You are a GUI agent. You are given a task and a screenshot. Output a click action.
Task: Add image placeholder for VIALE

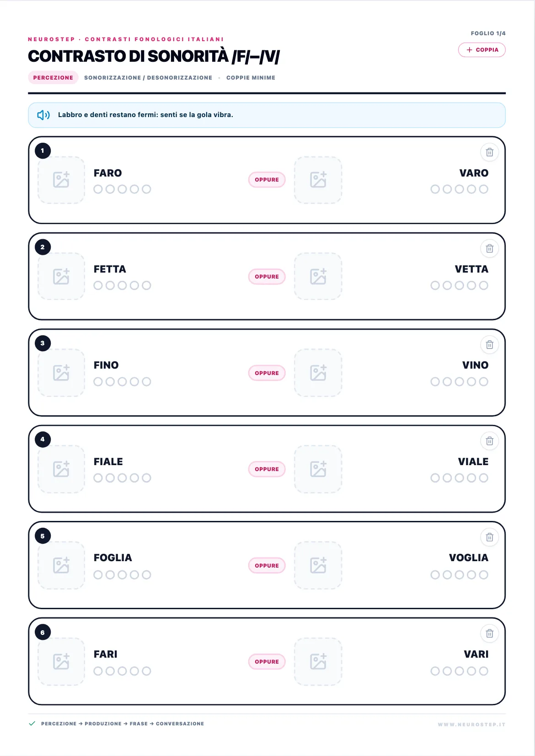pos(318,469)
